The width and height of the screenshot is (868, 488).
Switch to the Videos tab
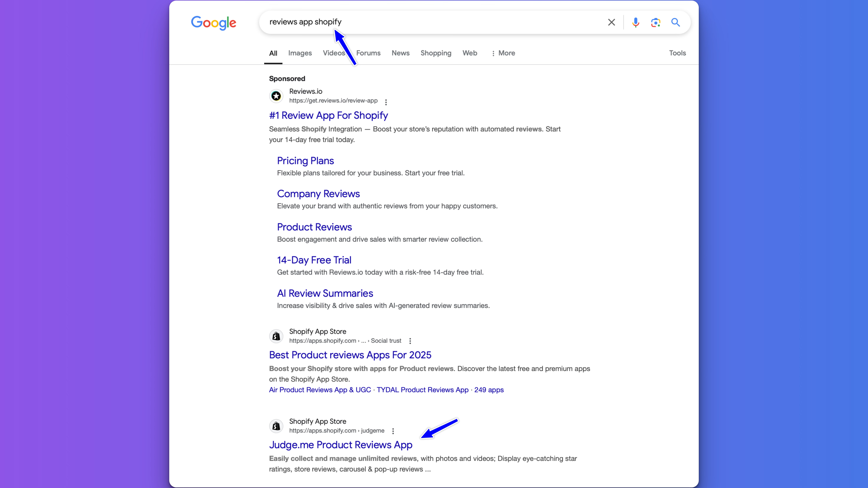tap(334, 53)
